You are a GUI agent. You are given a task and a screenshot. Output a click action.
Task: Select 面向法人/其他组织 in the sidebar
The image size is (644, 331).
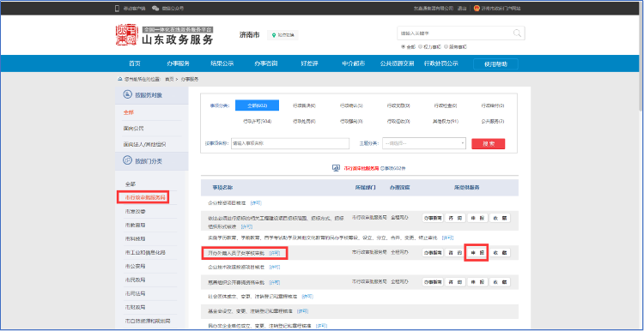[x=145, y=144]
